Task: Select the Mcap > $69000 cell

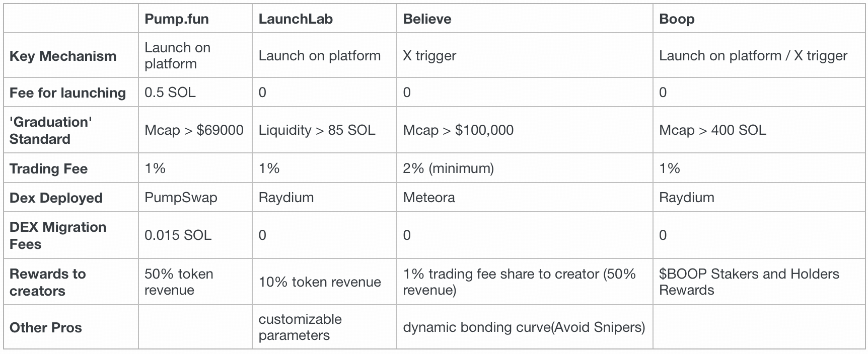Action: click(x=194, y=130)
